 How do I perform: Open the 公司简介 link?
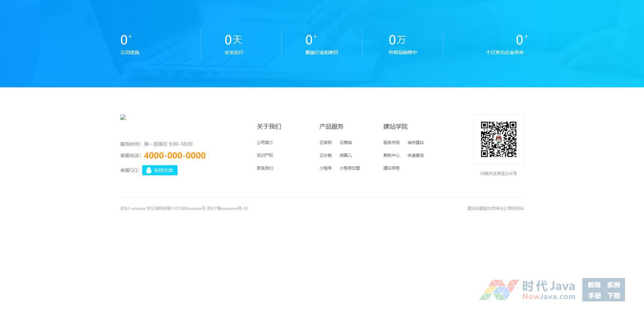pos(265,143)
